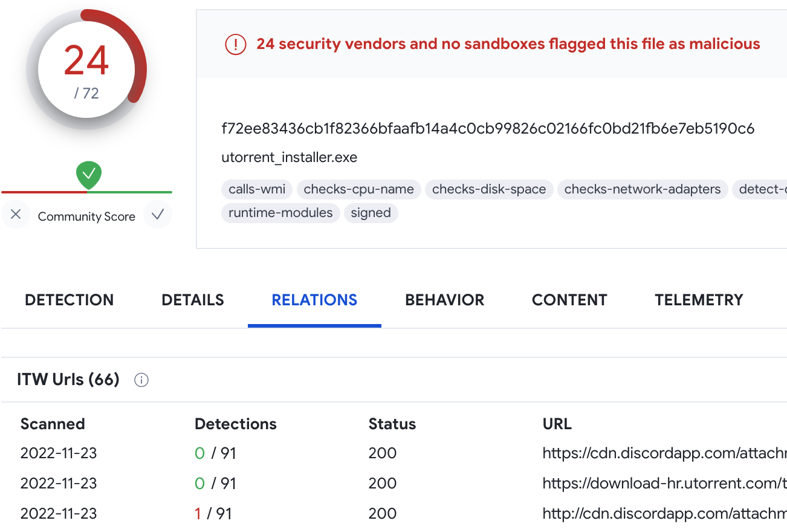The height and width of the screenshot is (532, 787).
Task: Open the Behavior tab
Action: tap(445, 300)
